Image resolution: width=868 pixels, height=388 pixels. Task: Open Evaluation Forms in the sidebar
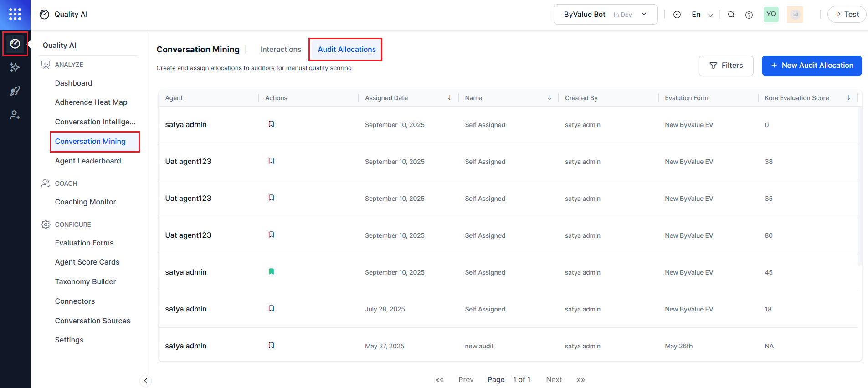[x=84, y=243]
